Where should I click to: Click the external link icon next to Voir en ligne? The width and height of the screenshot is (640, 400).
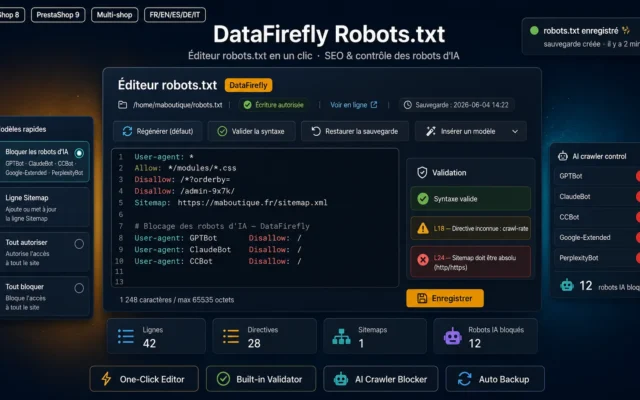[374, 105]
